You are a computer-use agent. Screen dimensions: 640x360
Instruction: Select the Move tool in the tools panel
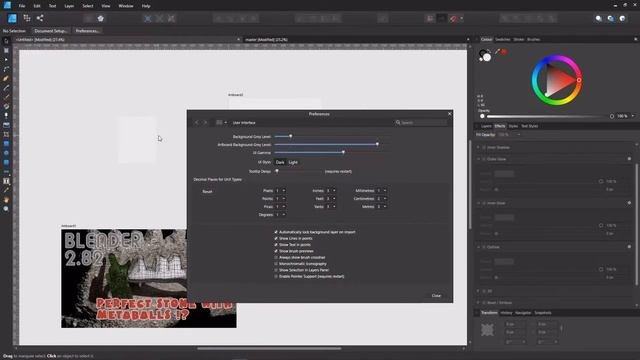pos(6,41)
